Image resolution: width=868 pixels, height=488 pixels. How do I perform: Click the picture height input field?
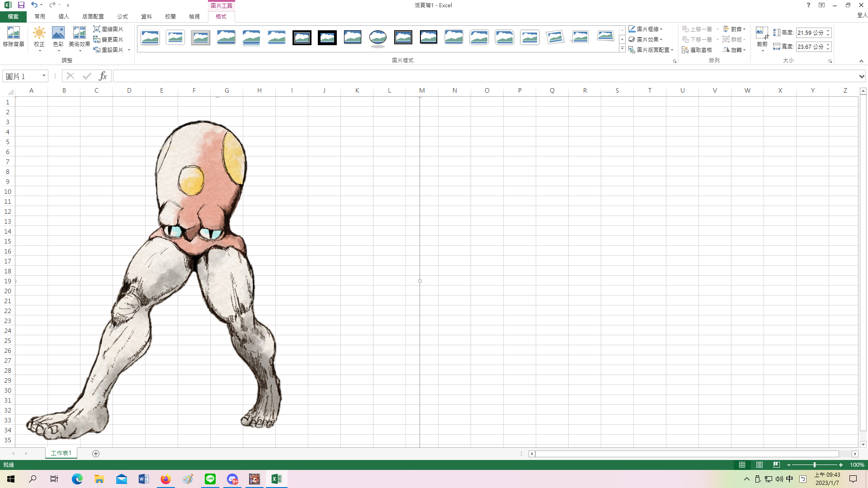click(810, 33)
